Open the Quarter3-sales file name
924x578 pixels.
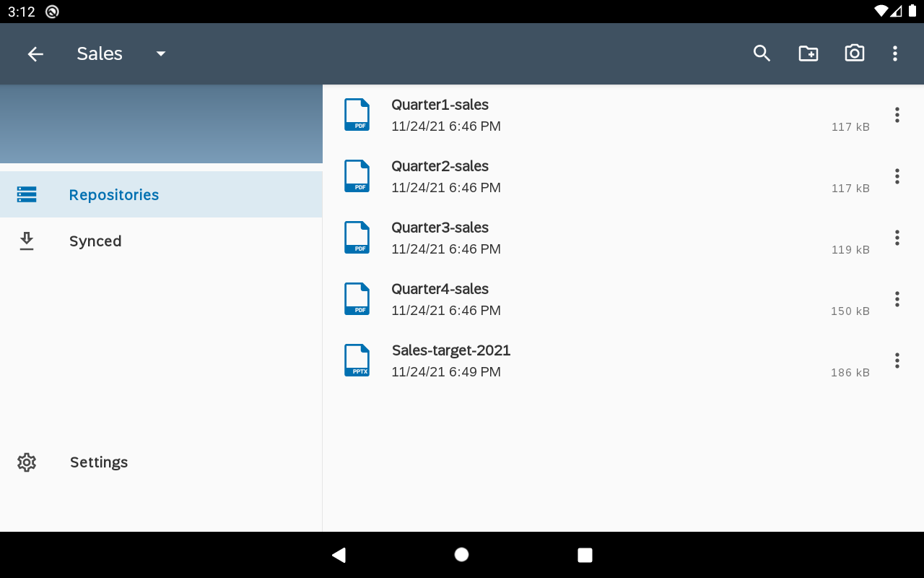tap(440, 228)
